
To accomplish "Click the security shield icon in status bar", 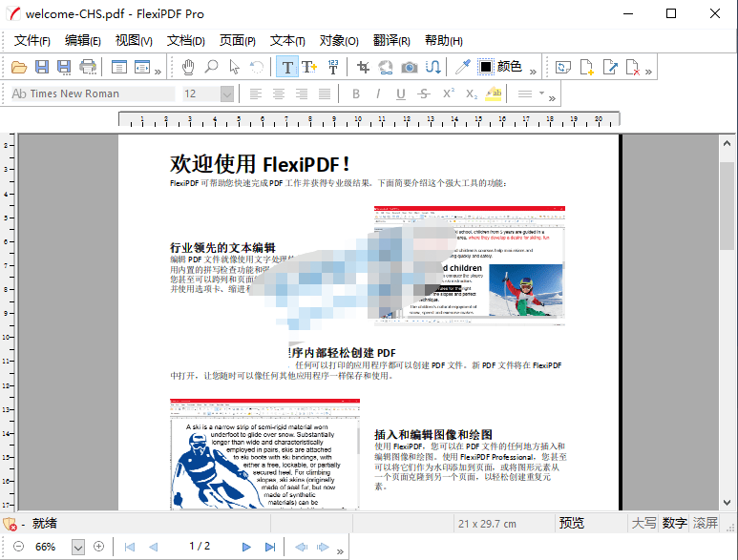I will [10, 524].
